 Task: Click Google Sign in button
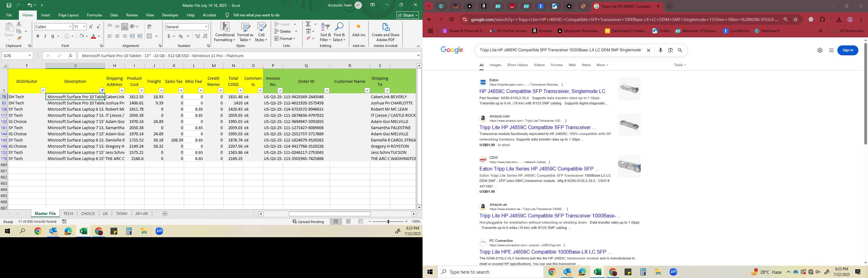(848, 50)
